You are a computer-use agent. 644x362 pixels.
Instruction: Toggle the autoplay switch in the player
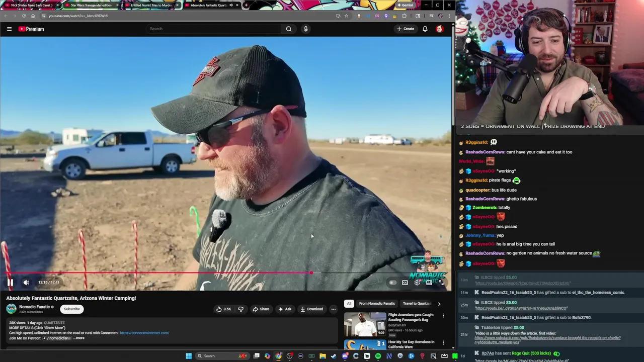pyautogui.click(x=392, y=283)
